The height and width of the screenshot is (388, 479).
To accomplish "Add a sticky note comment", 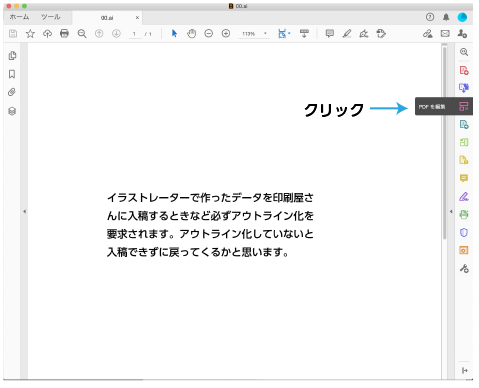I will pos(330,34).
